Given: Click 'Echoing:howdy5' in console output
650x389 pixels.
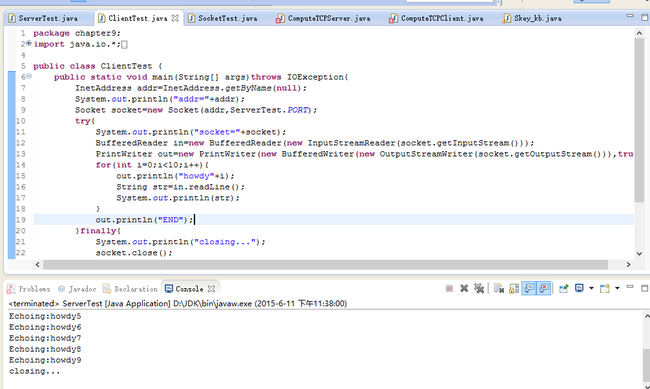Looking at the screenshot, I should [x=45, y=316].
